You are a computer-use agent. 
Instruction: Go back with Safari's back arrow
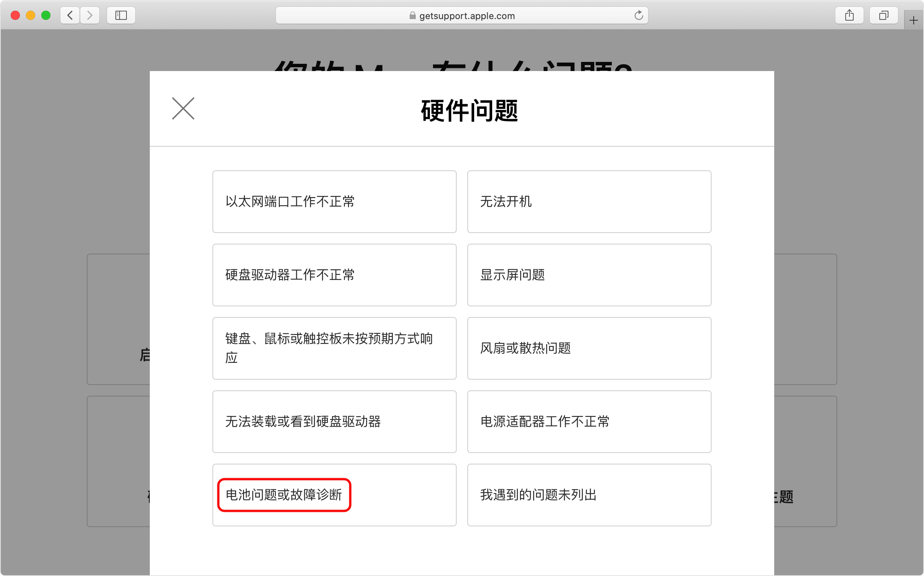tap(70, 15)
